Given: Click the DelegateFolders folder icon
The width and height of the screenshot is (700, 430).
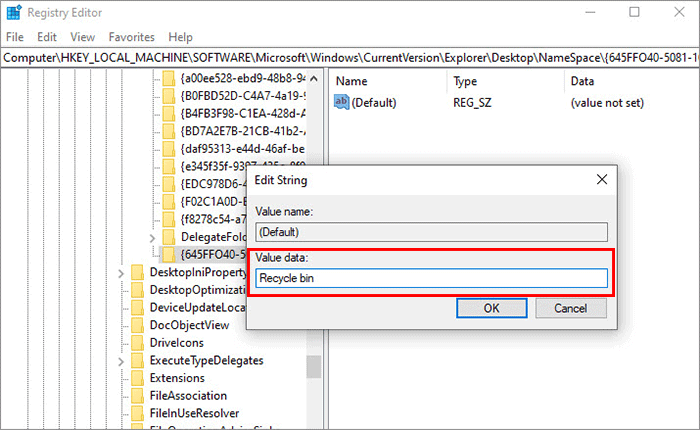Looking at the screenshot, I should [169, 237].
